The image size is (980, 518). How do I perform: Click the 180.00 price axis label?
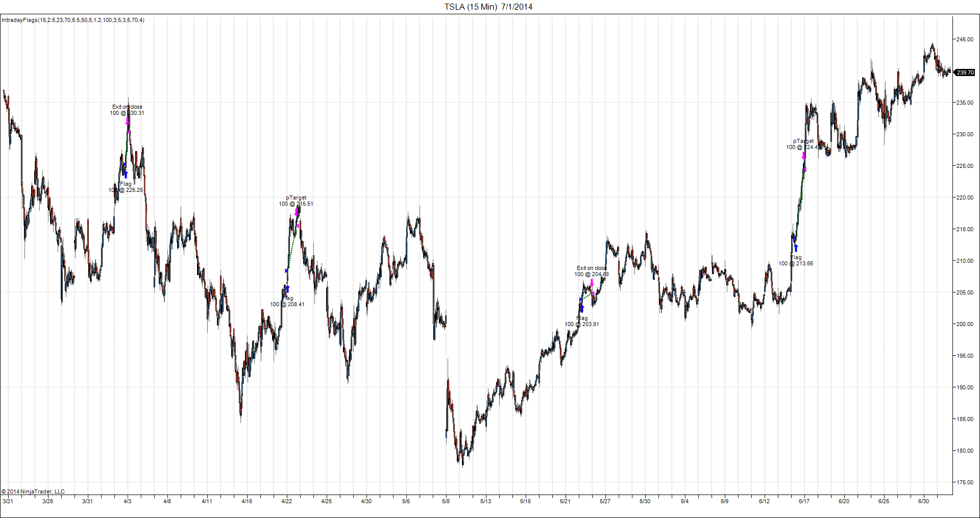pyautogui.click(x=965, y=451)
